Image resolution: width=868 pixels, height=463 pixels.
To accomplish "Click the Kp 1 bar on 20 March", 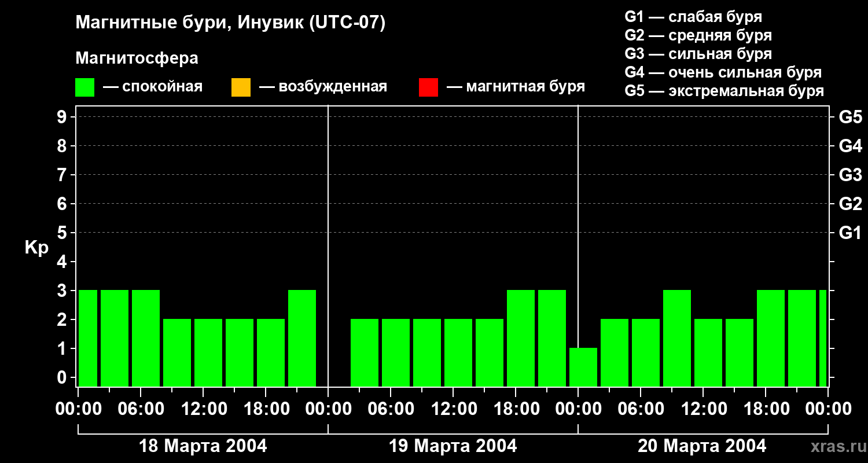I will [x=583, y=367].
